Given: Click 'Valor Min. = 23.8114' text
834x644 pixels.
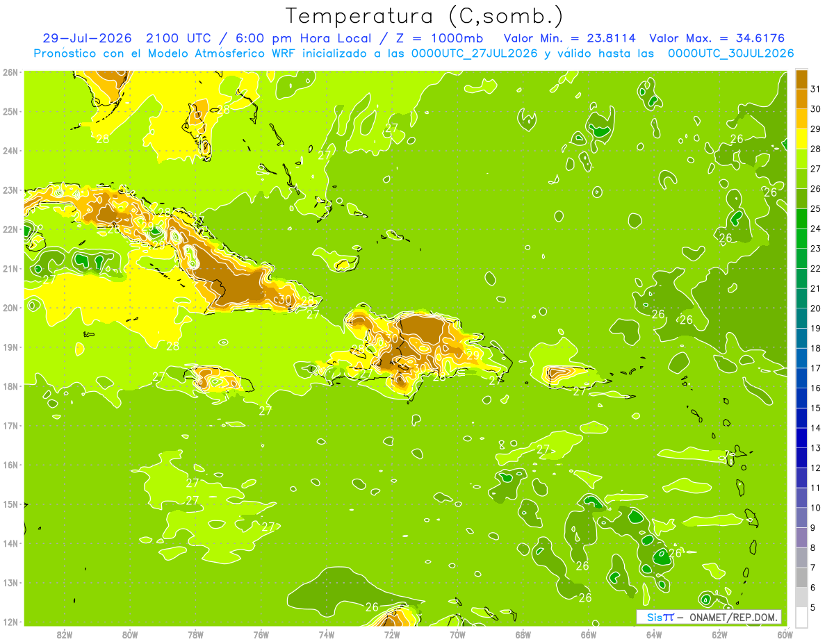Looking at the screenshot, I should (x=570, y=38).
